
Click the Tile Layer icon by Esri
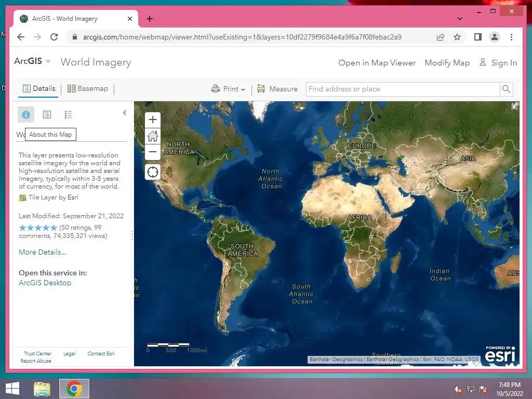(x=22, y=197)
